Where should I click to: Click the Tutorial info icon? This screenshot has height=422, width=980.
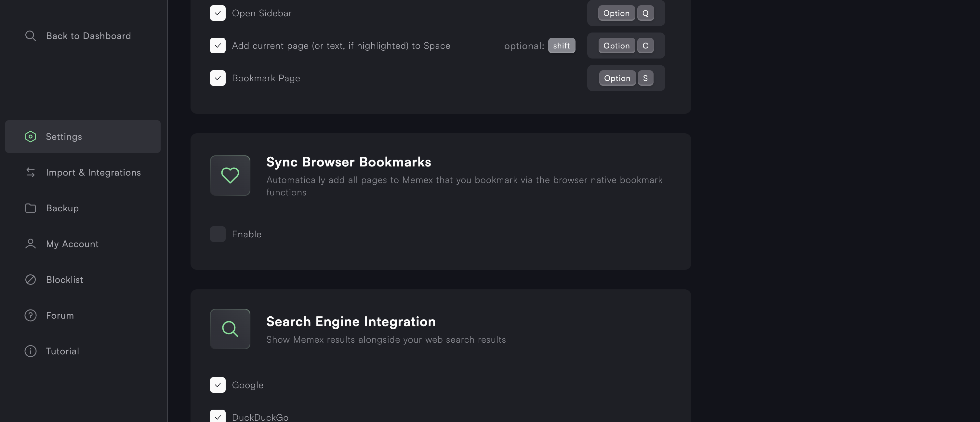coord(31,351)
